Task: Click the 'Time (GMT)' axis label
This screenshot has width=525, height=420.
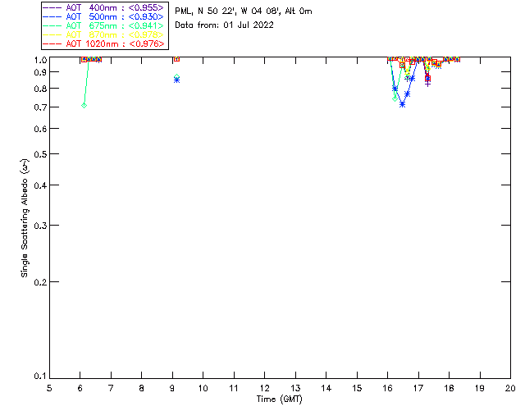Action: click(279, 399)
